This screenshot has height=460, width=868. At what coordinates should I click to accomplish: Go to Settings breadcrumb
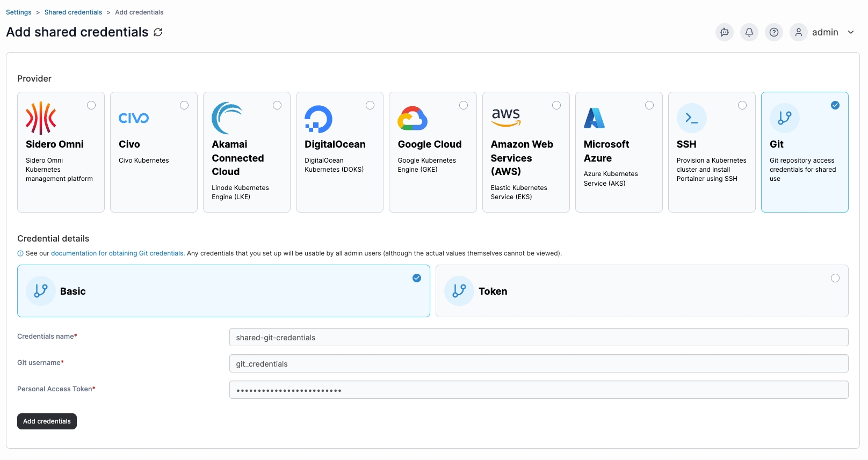[18, 12]
